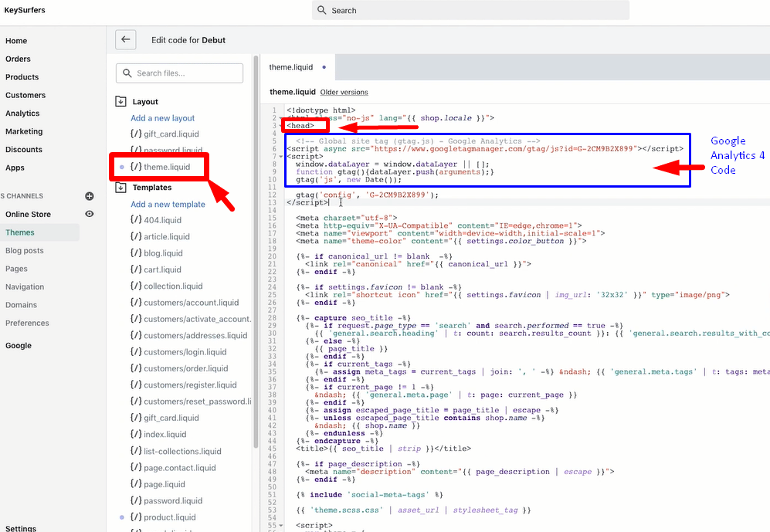Image resolution: width=770 pixels, height=532 pixels.
Task: Collapse the Templates folder icon
Action: [x=120, y=188]
